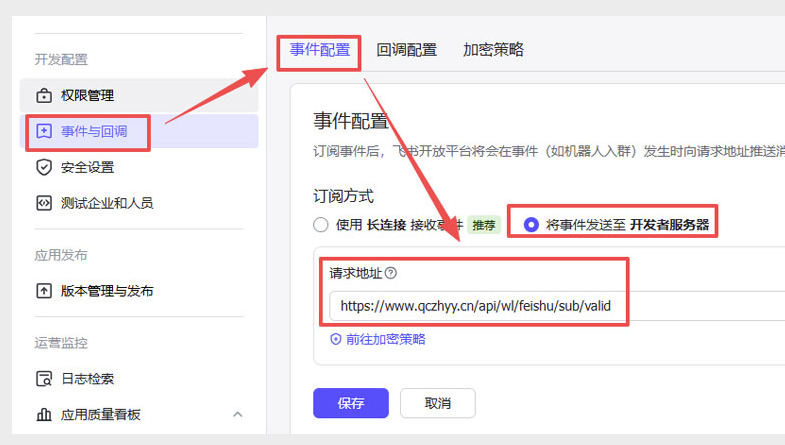This screenshot has width=785, height=445.
Task: Click the 测试企业和人员 code icon
Action: click(x=44, y=203)
